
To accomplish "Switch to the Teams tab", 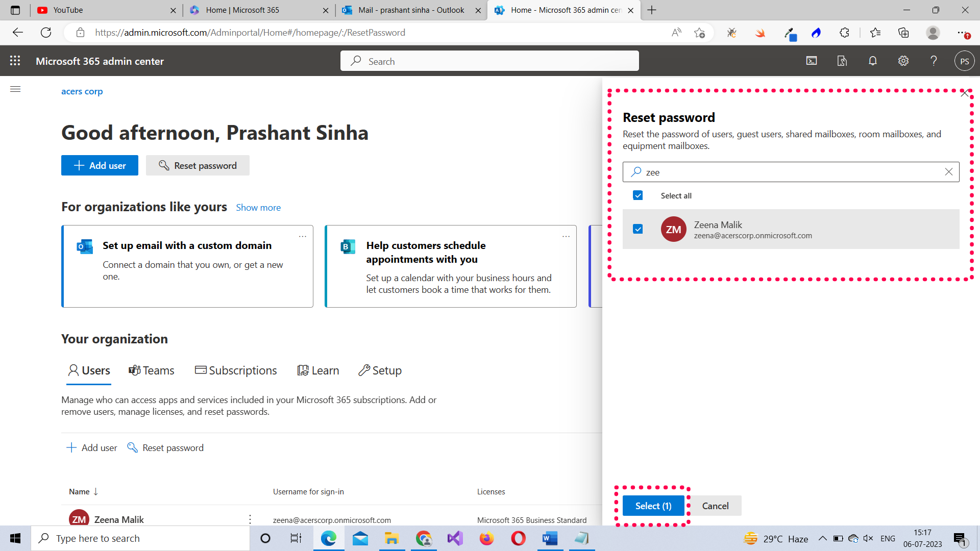I will click(x=152, y=370).
